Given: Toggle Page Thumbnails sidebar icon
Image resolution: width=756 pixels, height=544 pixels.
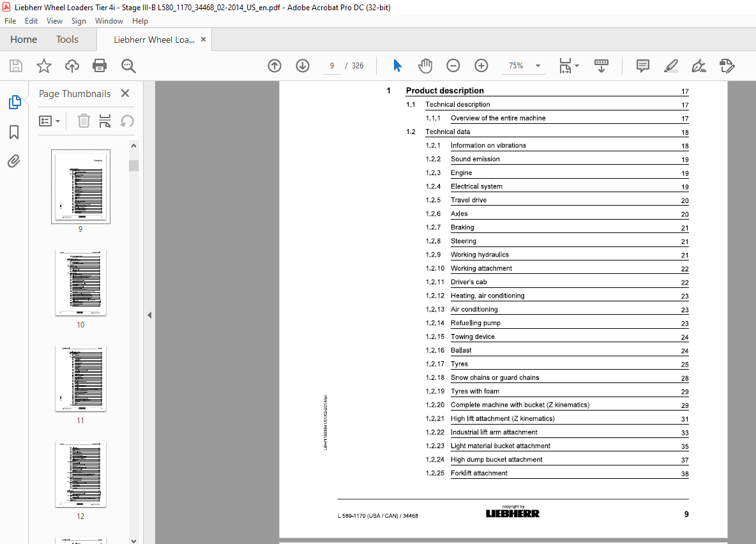Looking at the screenshot, I should pos(15,102).
